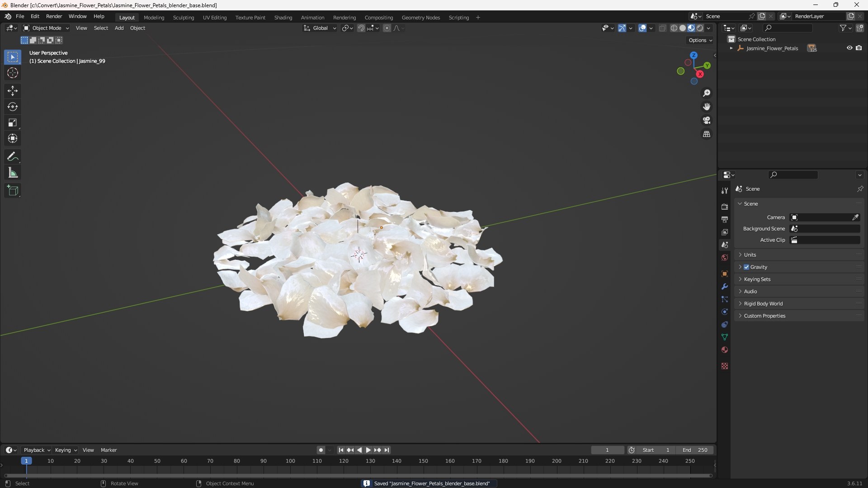Toggle X-ray view mode
The image size is (868, 488).
pos(662,28)
